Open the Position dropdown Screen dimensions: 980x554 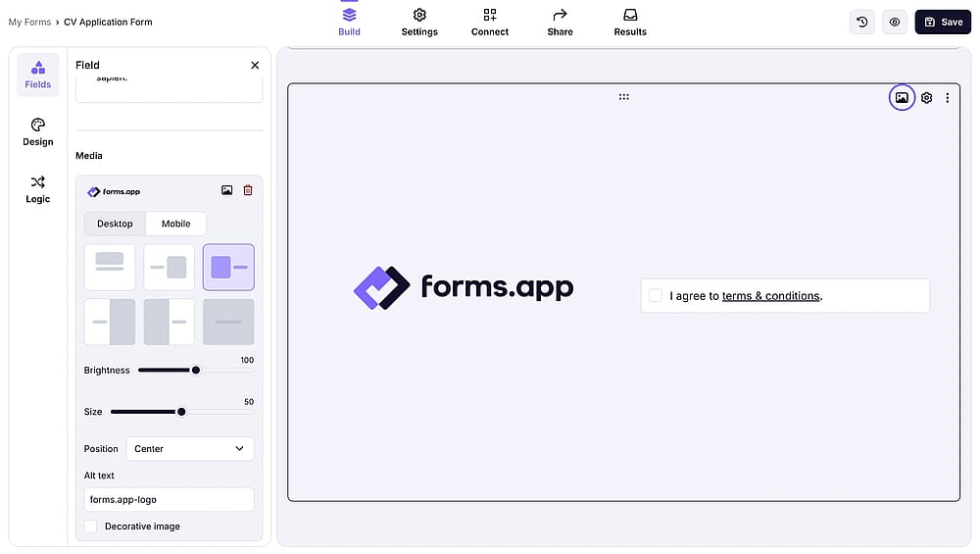[190, 448]
